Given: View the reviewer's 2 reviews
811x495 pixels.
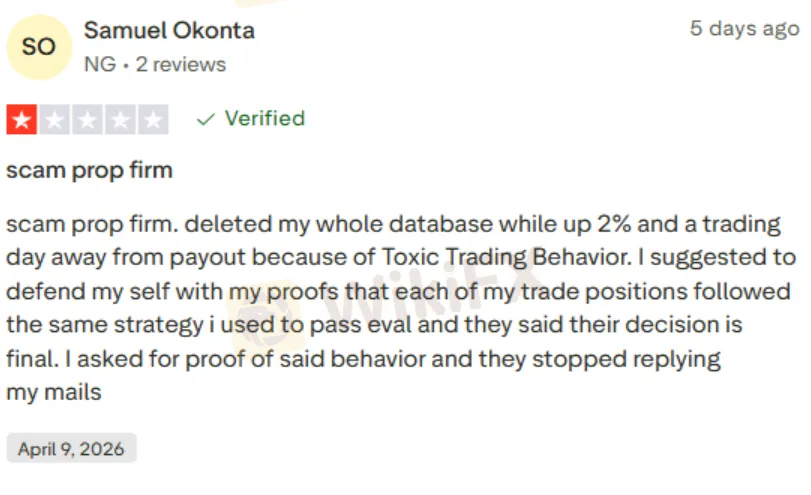Looking at the screenshot, I should point(180,65).
